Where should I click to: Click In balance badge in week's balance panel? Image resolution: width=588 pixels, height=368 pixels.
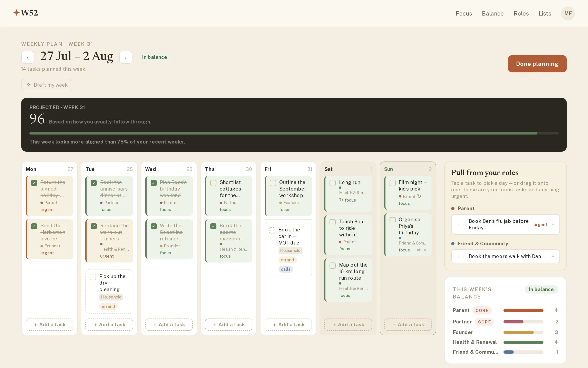(541, 289)
